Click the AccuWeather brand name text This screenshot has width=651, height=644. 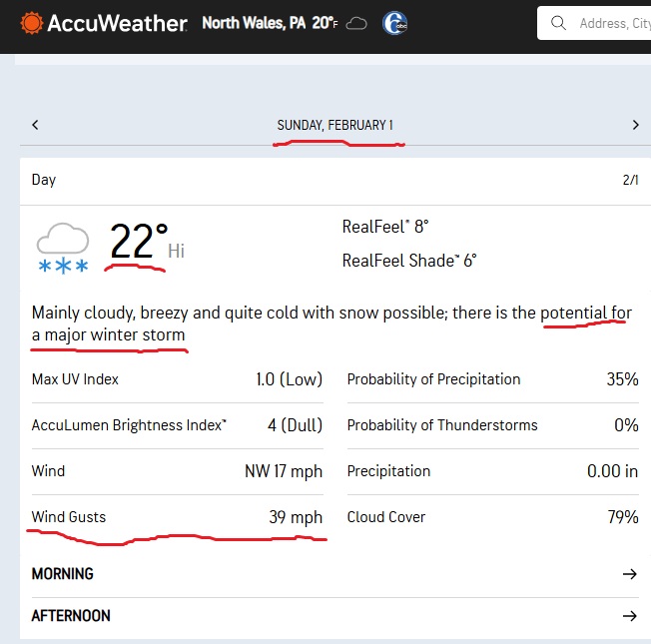click(x=118, y=23)
